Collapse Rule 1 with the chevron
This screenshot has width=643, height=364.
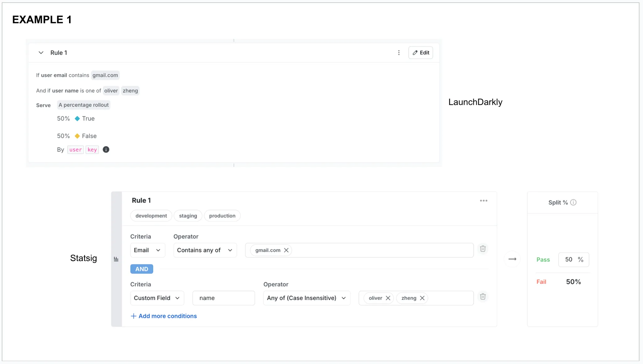tap(41, 52)
